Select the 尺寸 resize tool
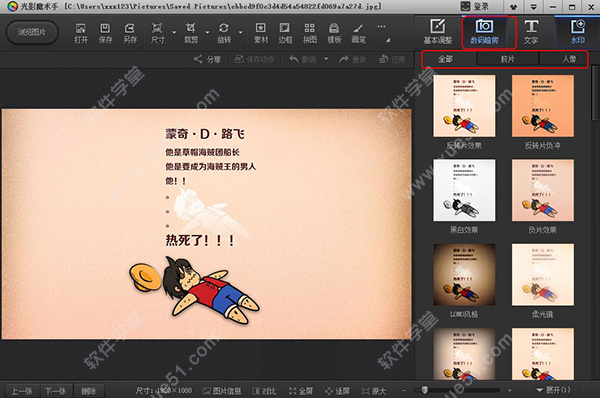Image resolution: width=600 pixels, height=398 pixels. coord(157,33)
